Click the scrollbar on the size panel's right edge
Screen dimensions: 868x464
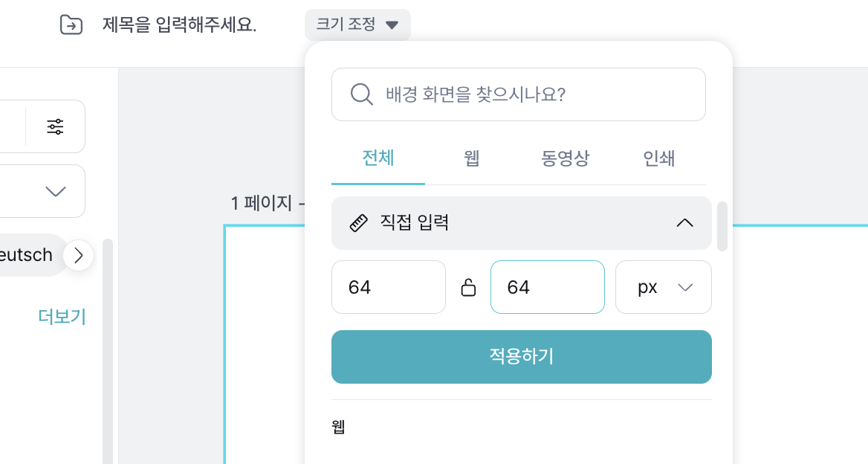coord(722,227)
